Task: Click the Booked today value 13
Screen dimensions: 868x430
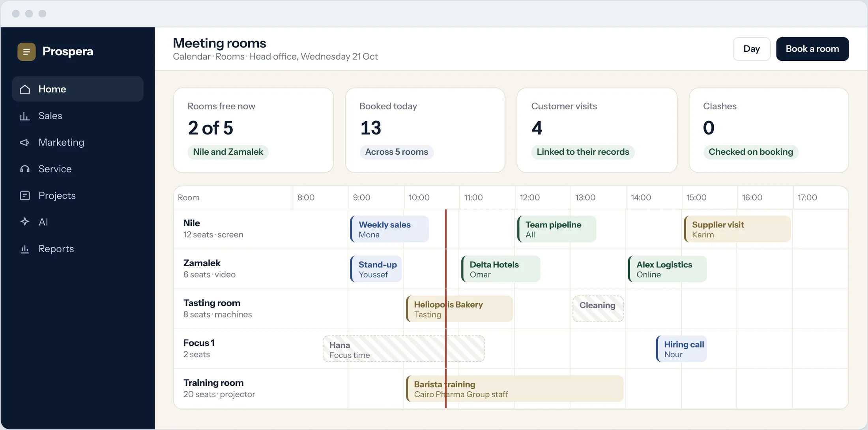Action: click(370, 128)
